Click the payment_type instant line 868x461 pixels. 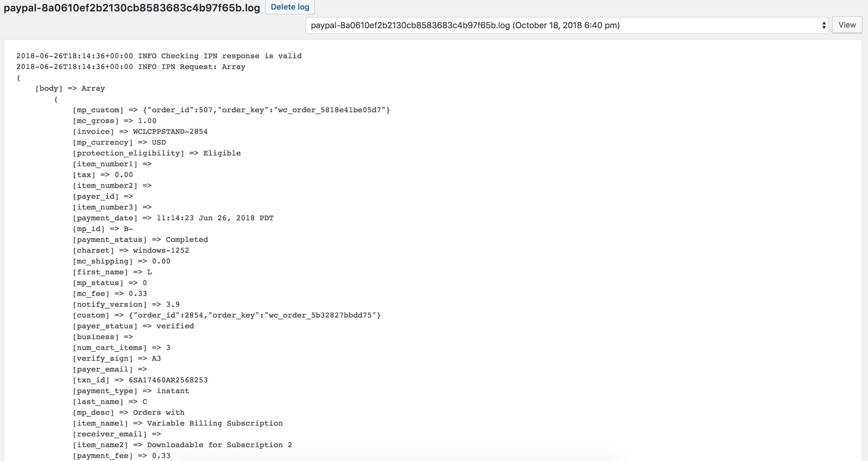131,390
